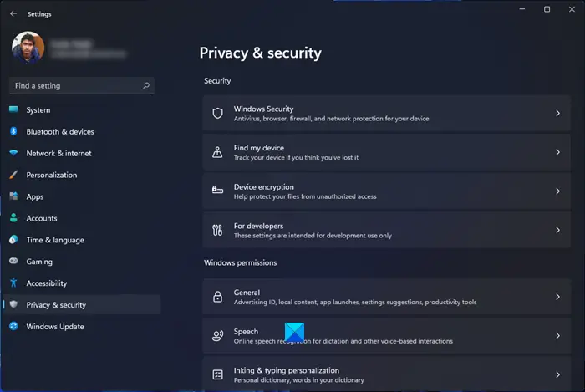Image resolution: width=585 pixels, height=392 pixels.
Task: Go to Network & internet category
Action: coord(81,153)
